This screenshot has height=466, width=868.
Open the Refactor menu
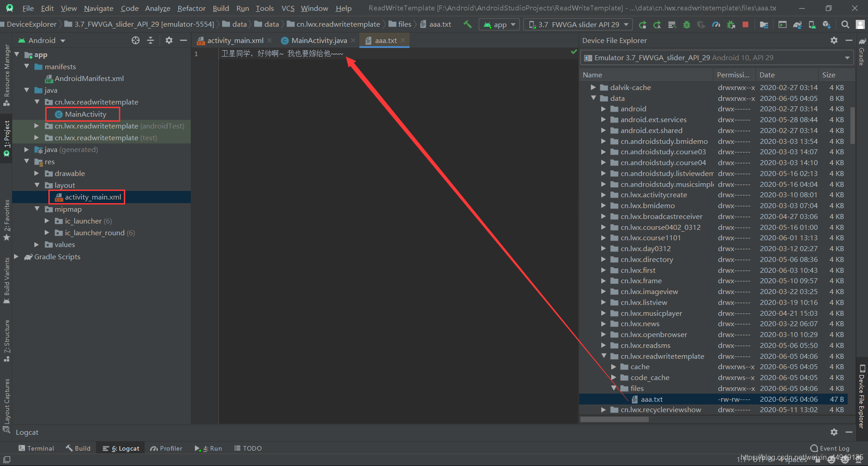point(191,8)
